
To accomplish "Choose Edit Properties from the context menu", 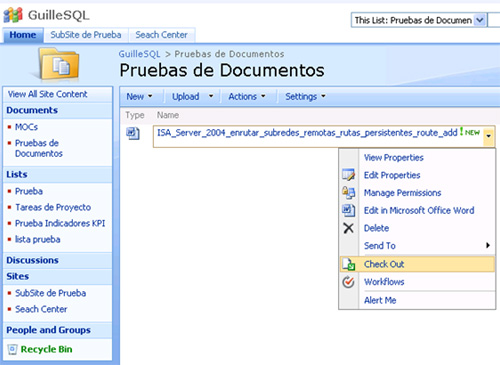I will (392, 175).
